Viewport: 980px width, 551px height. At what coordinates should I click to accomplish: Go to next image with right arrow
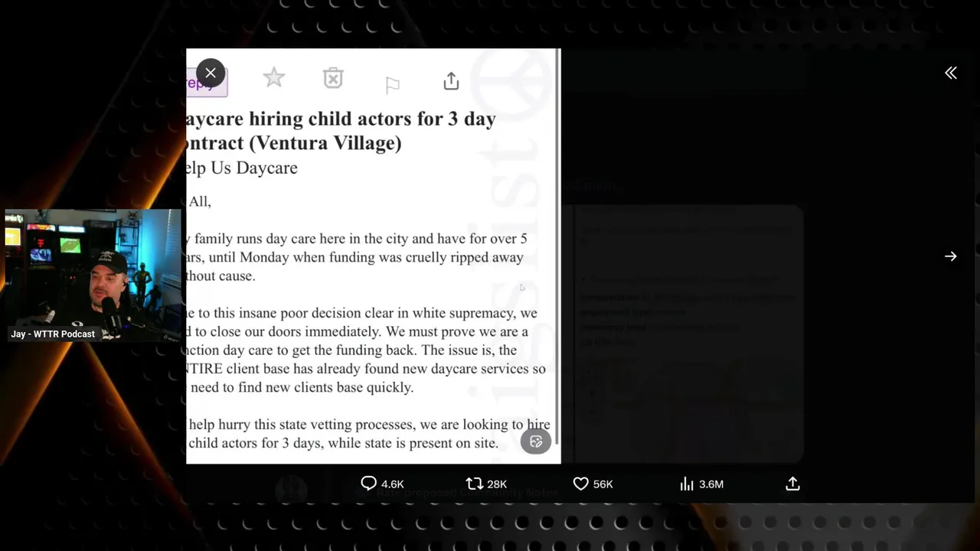pos(950,256)
